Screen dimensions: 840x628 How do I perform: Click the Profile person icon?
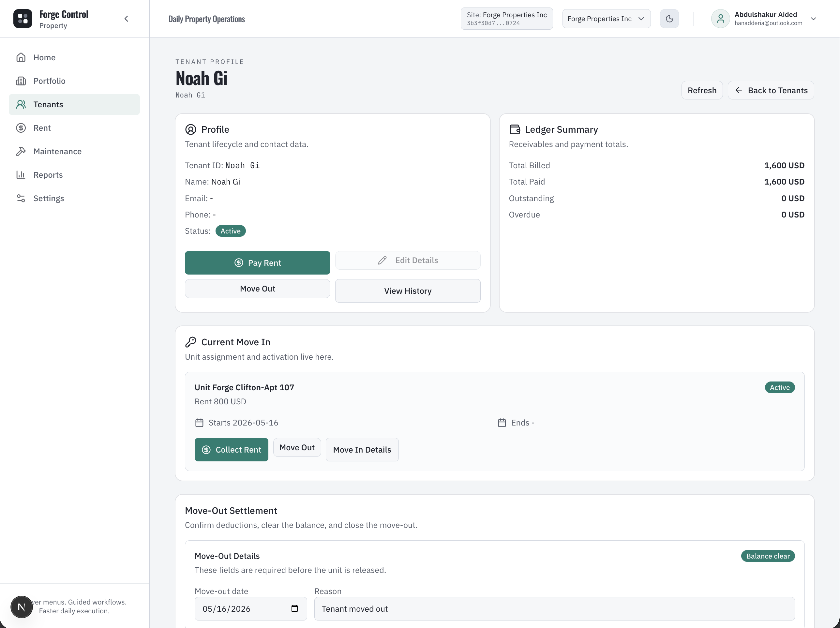[191, 129]
